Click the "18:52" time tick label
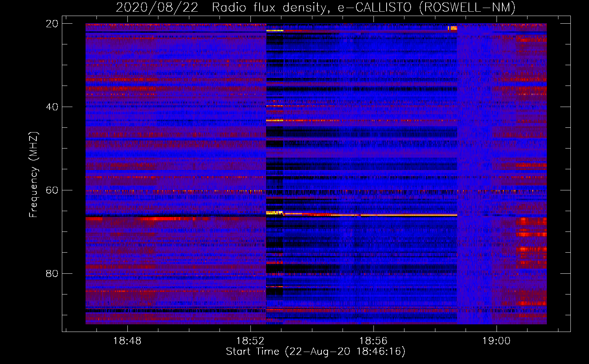The image size is (589, 364). pyautogui.click(x=250, y=341)
